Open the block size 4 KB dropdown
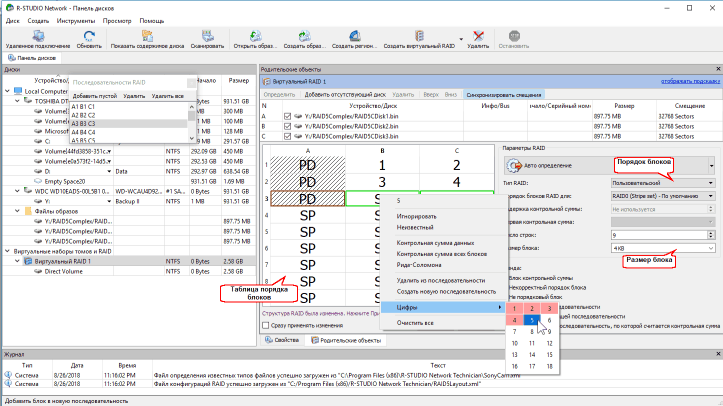Screen dimensions: 723x406 (664, 248)
